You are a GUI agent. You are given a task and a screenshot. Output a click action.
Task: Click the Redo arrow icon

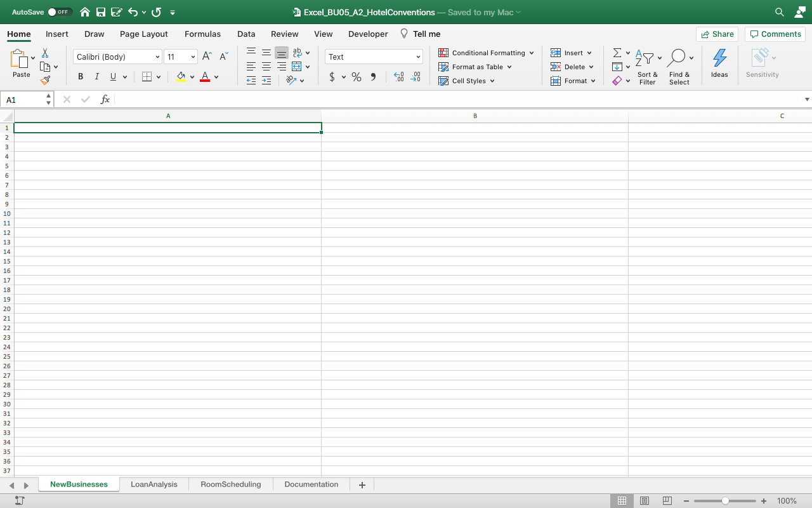(x=157, y=12)
